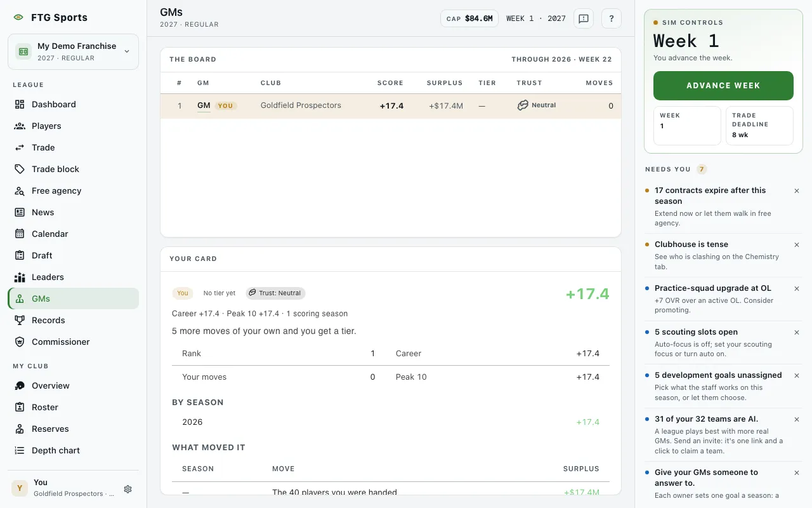
Task: Dismiss the 5 scouting slots open notice
Action: pyautogui.click(x=797, y=332)
